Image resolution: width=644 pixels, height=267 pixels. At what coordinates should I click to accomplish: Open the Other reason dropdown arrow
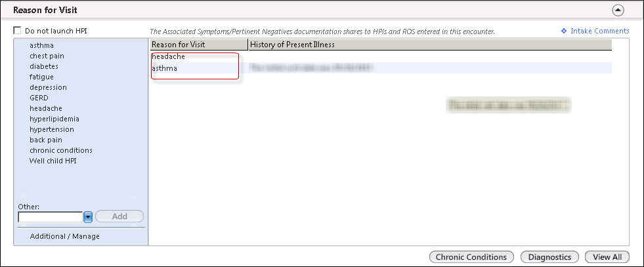(87, 216)
